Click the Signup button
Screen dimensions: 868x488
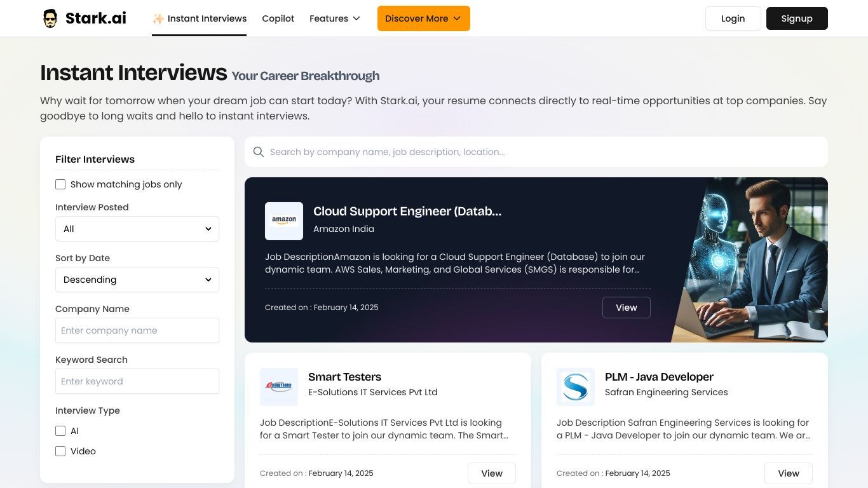pyautogui.click(x=797, y=18)
